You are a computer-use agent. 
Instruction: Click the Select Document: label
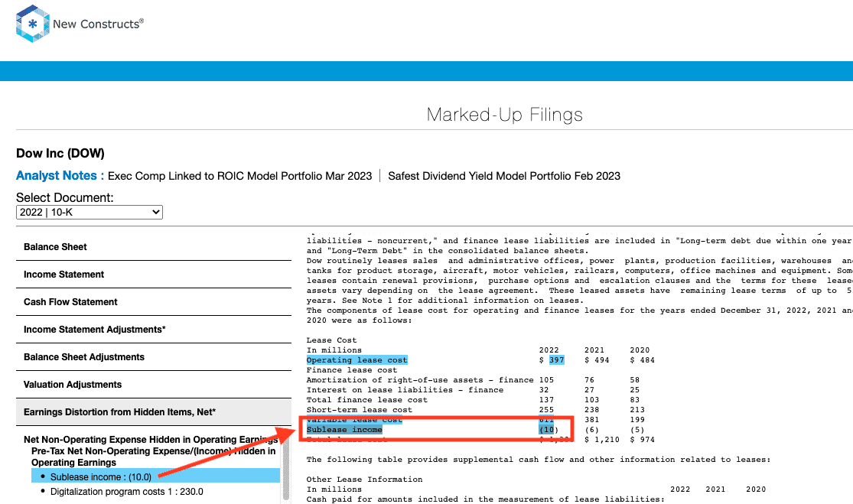pyautogui.click(x=65, y=198)
